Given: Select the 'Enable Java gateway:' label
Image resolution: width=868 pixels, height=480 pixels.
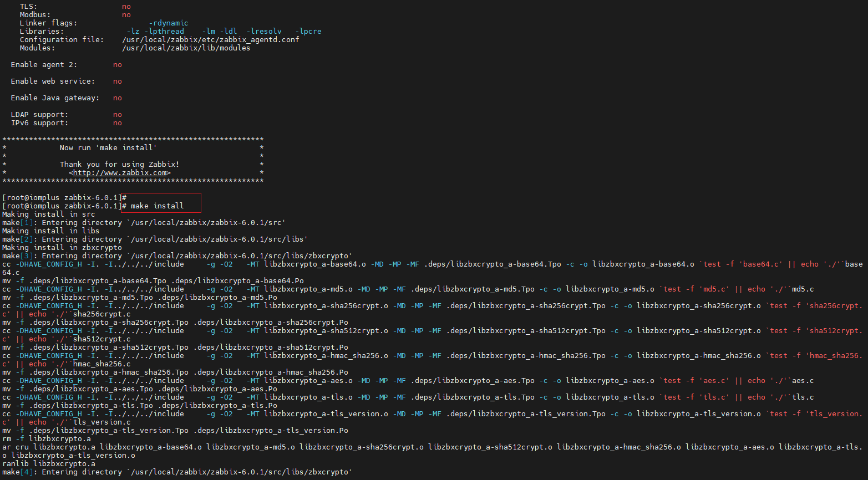Looking at the screenshot, I should 55,98.
